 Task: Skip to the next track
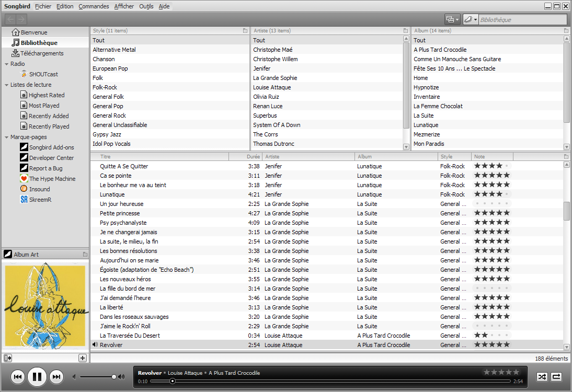click(56, 376)
